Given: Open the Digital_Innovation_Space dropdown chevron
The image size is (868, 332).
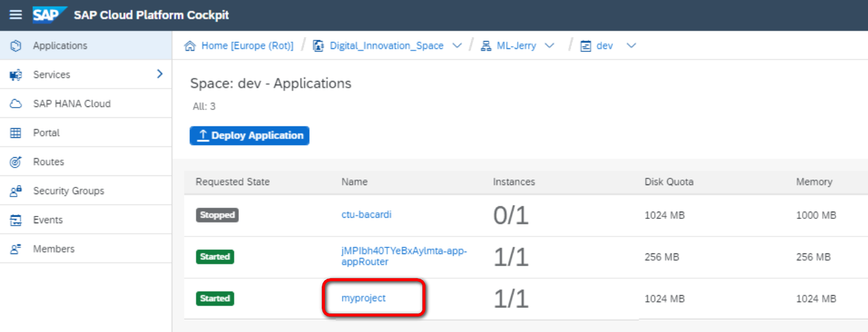Looking at the screenshot, I should point(457,46).
